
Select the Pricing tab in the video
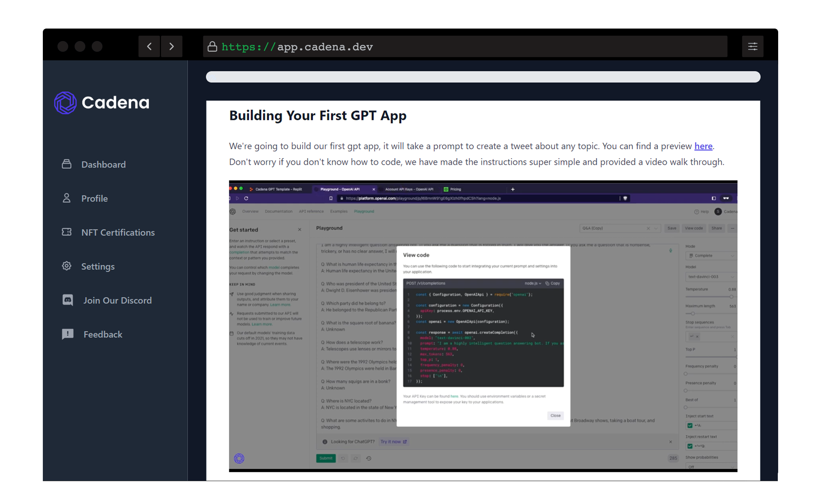(x=452, y=189)
